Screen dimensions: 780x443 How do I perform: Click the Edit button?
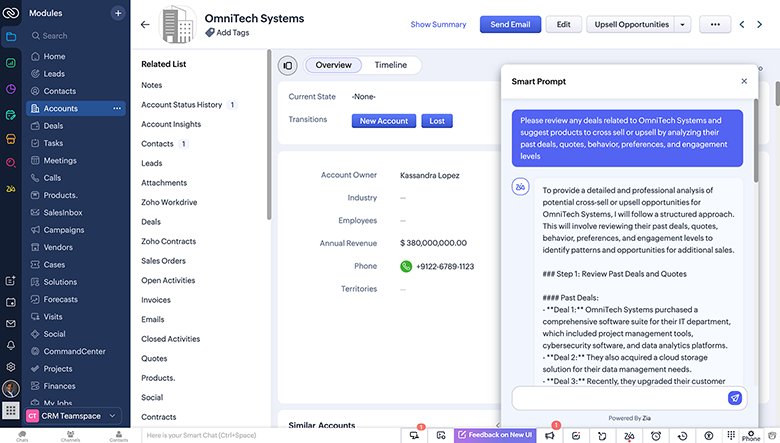pyautogui.click(x=564, y=24)
